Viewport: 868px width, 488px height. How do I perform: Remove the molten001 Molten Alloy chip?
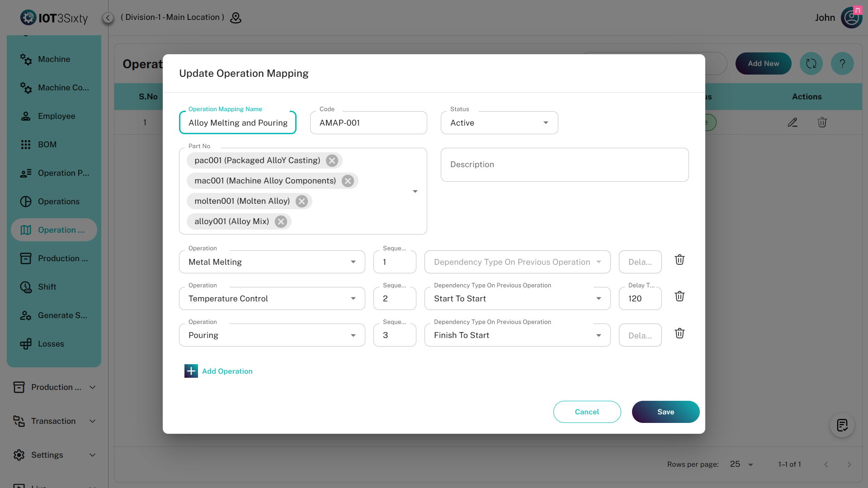pos(302,202)
